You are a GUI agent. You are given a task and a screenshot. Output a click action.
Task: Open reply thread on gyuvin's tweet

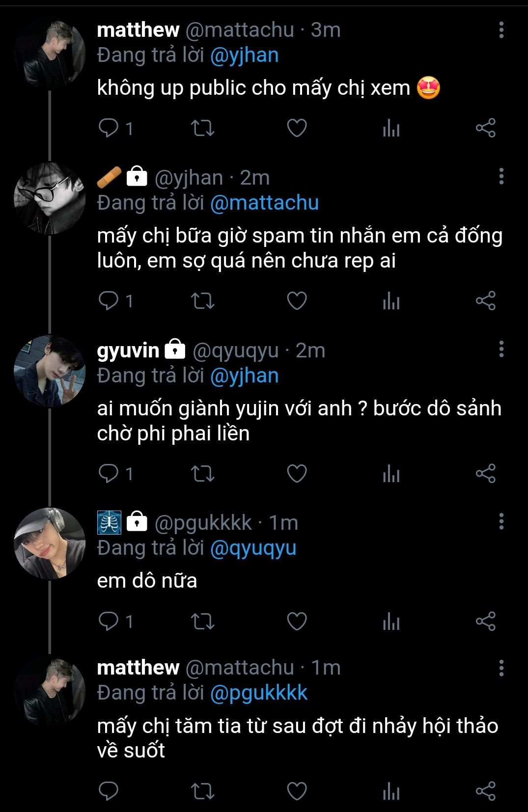click(x=109, y=474)
